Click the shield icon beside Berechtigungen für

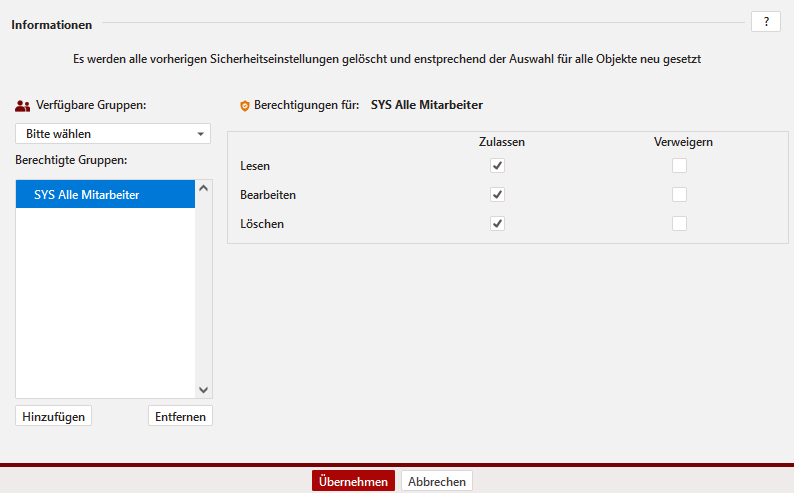click(244, 105)
